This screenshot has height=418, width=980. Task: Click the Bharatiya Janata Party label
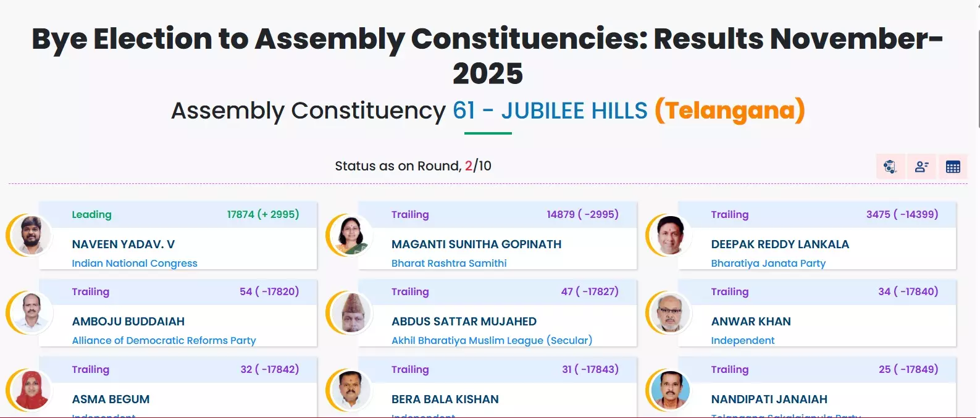click(x=768, y=263)
